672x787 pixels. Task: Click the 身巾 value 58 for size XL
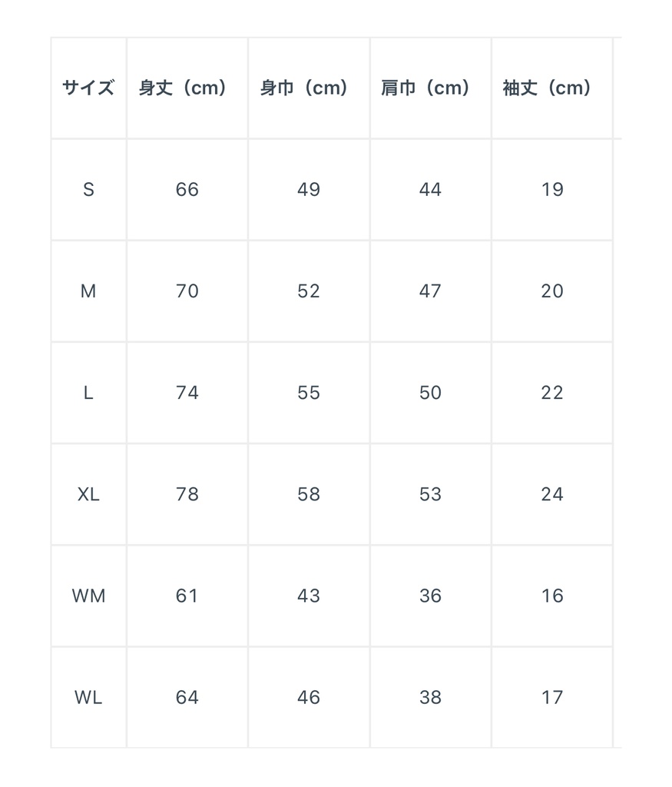pyautogui.click(x=309, y=494)
